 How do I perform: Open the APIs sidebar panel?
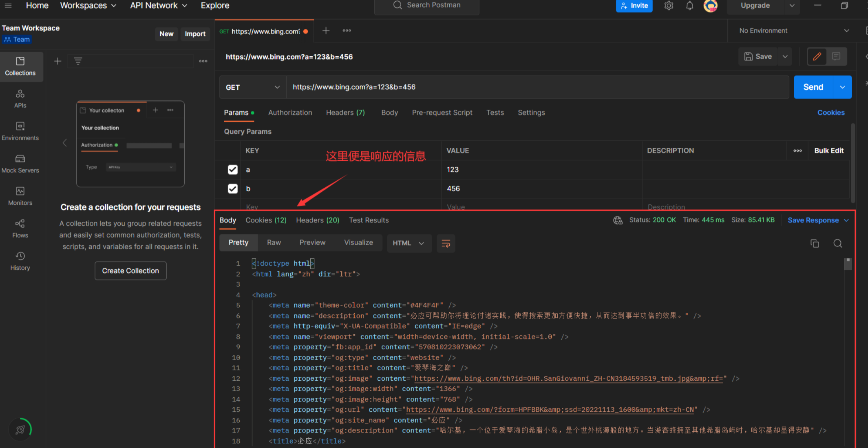click(x=20, y=99)
